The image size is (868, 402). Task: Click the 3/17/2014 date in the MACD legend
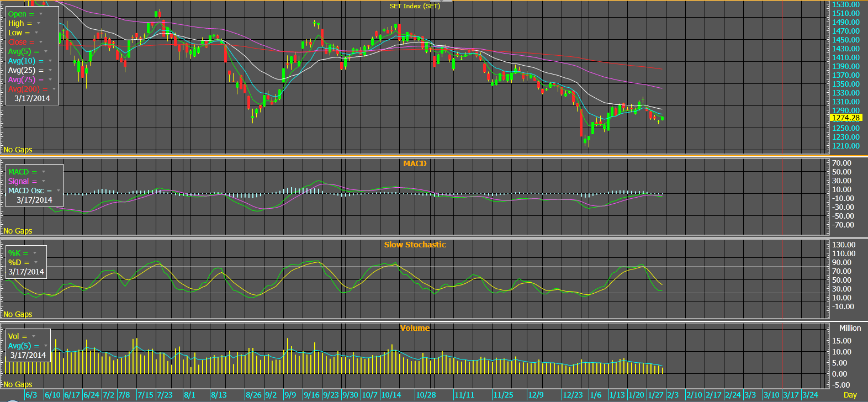34,200
